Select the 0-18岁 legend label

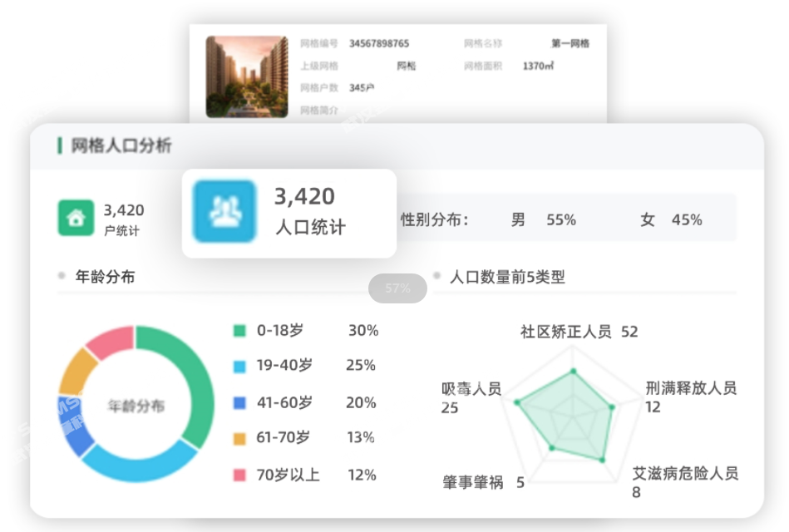coord(280,331)
